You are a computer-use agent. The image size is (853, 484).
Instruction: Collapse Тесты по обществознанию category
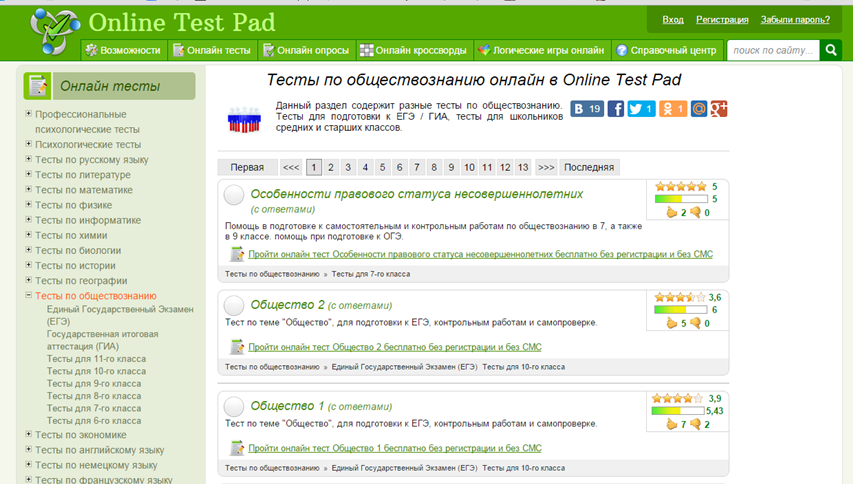click(28, 295)
